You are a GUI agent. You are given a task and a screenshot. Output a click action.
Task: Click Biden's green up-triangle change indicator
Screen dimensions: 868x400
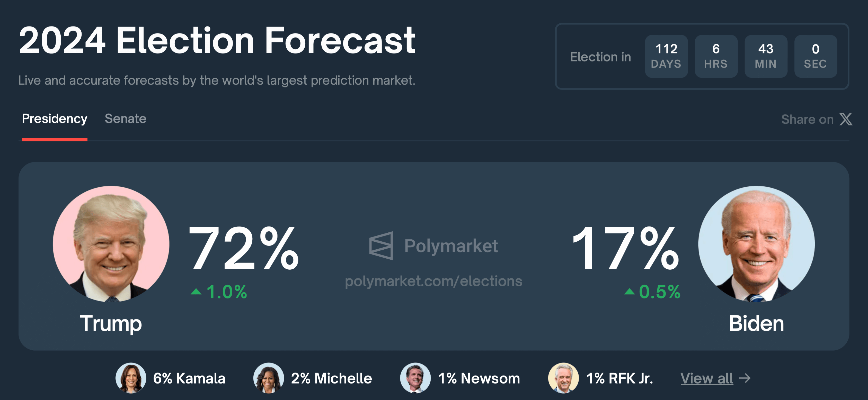point(630,292)
